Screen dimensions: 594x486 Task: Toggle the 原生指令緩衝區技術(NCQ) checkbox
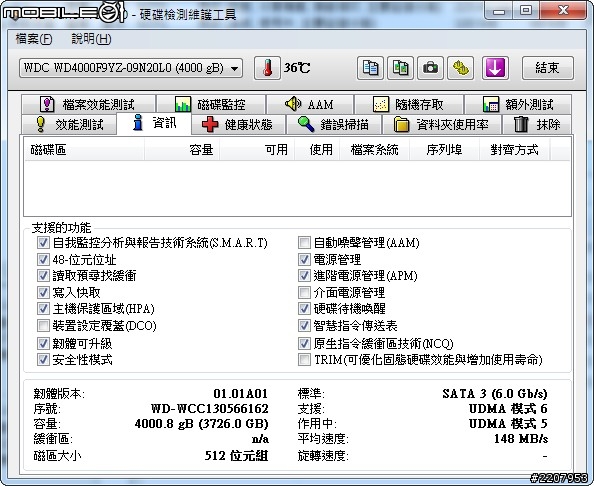[x=304, y=343]
